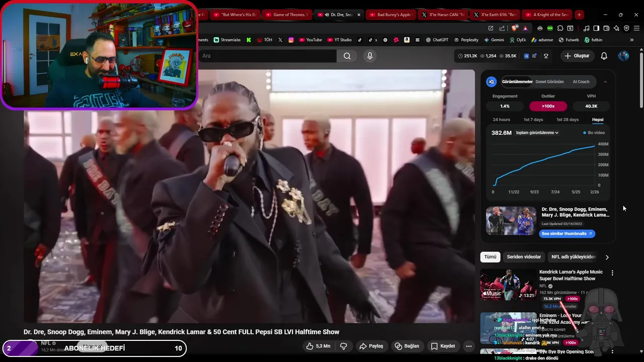This screenshot has height=362, width=644.
Task: Click the Ara search input field
Action: click(x=268, y=56)
